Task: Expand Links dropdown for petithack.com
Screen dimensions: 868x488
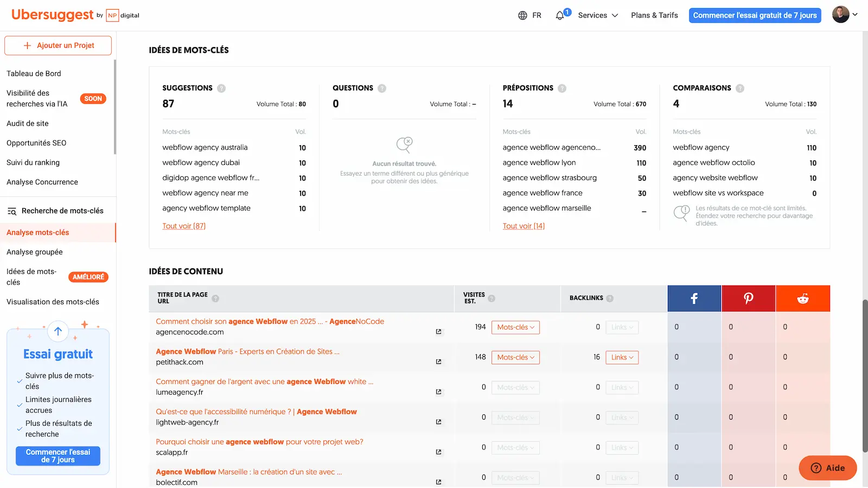Action: pyautogui.click(x=622, y=357)
